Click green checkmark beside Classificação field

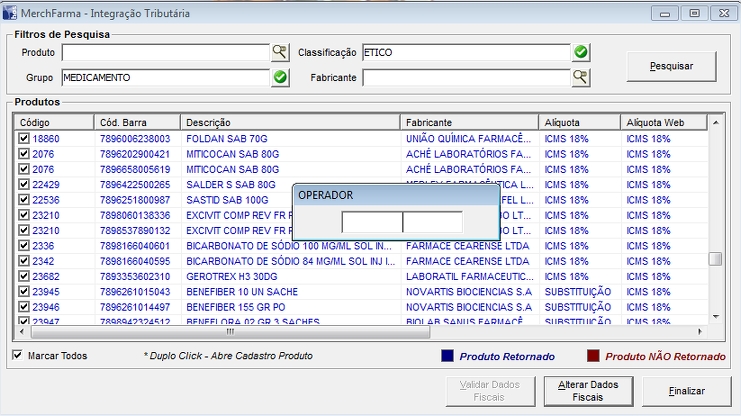point(581,52)
